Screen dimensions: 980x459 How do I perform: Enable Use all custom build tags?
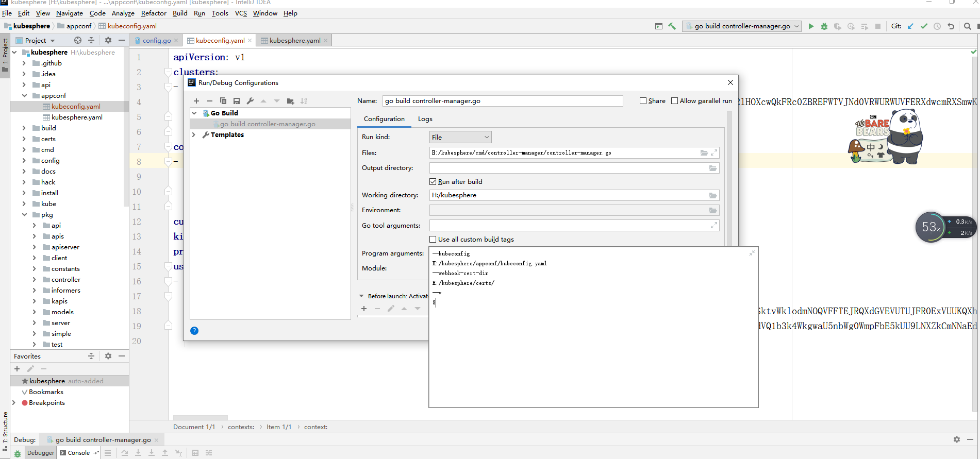point(433,240)
